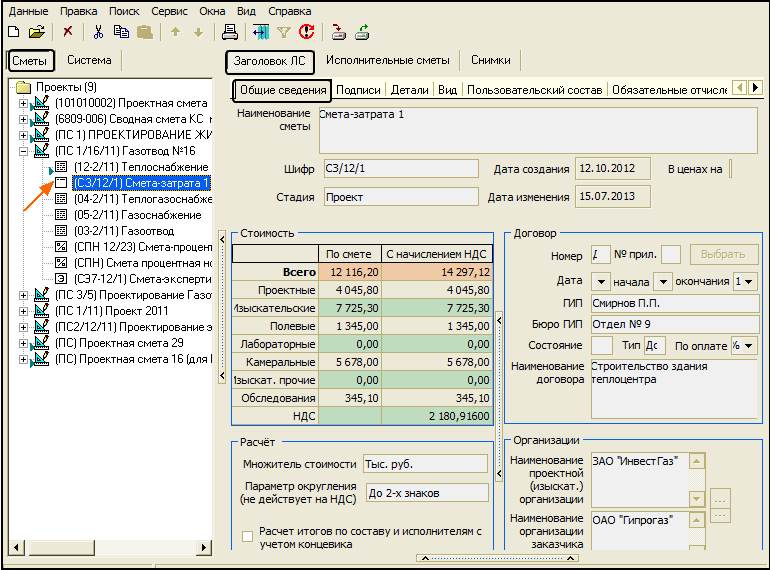This screenshot has width=770, height=570.
Task: Expand the (ПС 1/11) Проект 2011 node
Action: point(23,311)
